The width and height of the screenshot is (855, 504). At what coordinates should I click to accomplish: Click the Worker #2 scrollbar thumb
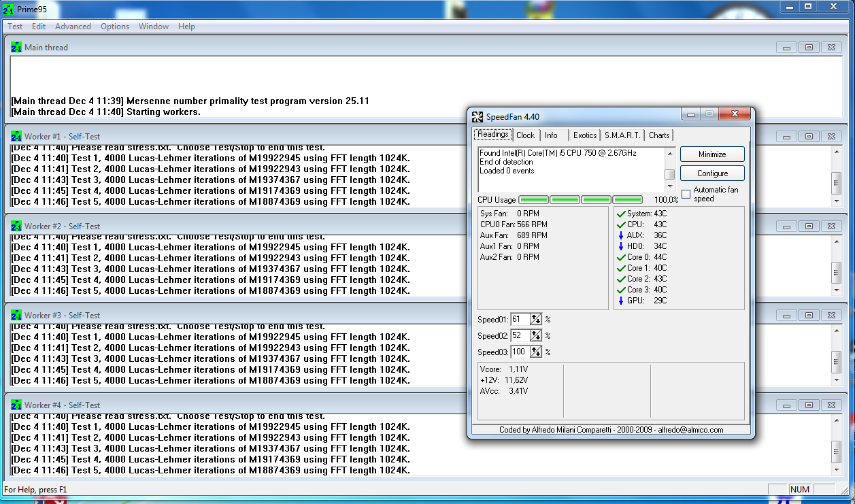837,272
